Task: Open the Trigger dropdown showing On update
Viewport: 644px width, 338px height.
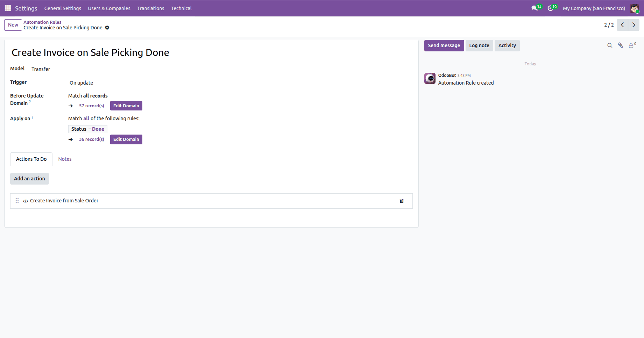Action: coord(81,83)
